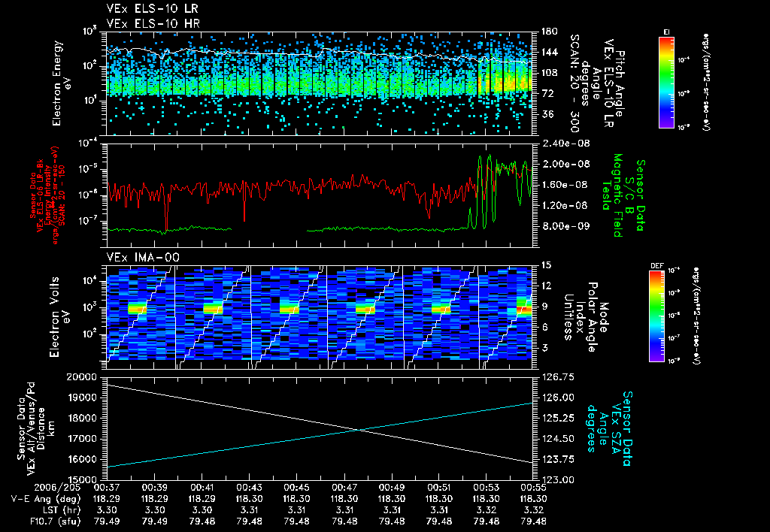
Task: Click the 125.25 SZA tick label
Action: pyautogui.click(x=557, y=418)
